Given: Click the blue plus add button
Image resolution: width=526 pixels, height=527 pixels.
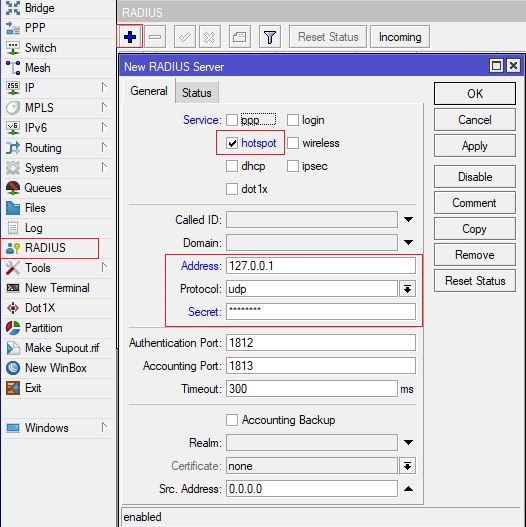Looking at the screenshot, I should (130, 37).
